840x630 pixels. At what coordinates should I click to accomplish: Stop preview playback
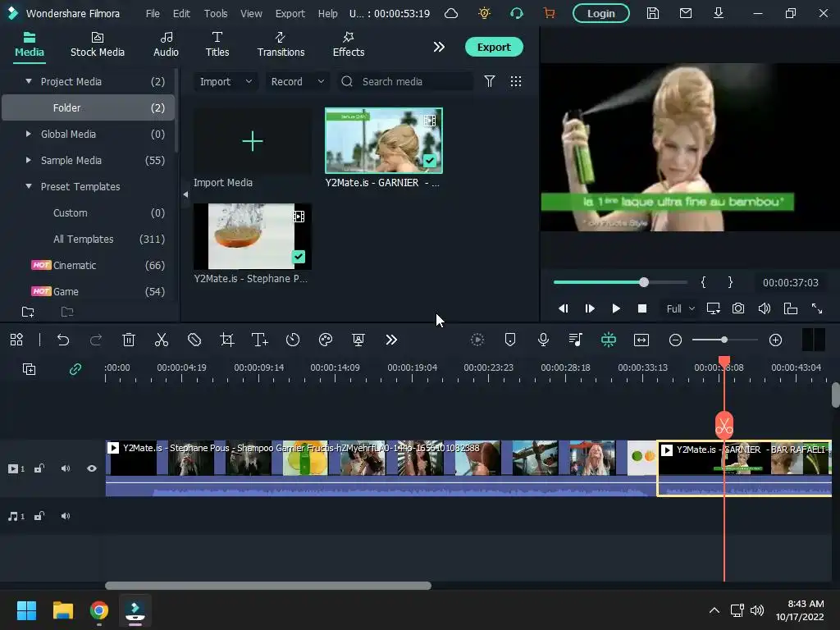(x=642, y=308)
